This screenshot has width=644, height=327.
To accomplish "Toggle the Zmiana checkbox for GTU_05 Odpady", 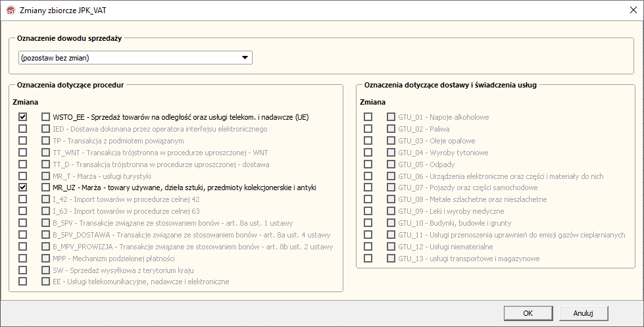I will pyautogui.click(x=368, y=164).
